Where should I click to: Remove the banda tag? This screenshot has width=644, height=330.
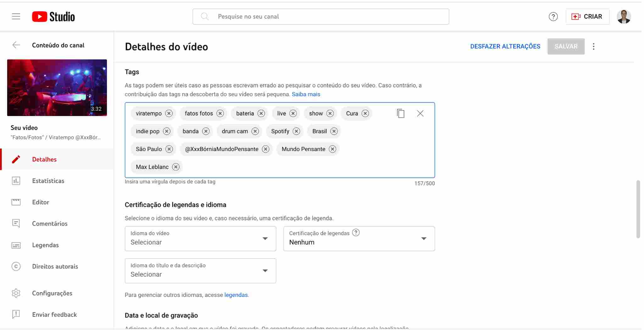[x=206, y=131]
